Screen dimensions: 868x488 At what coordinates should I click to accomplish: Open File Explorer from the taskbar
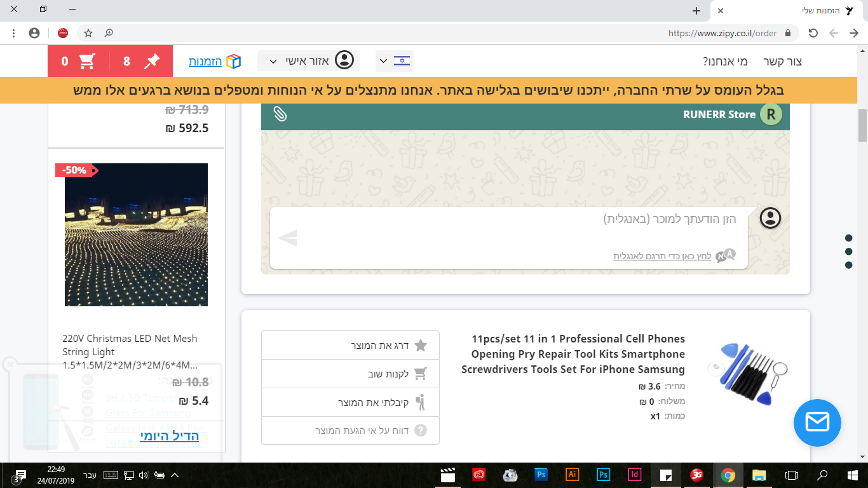tap(759, 475)
